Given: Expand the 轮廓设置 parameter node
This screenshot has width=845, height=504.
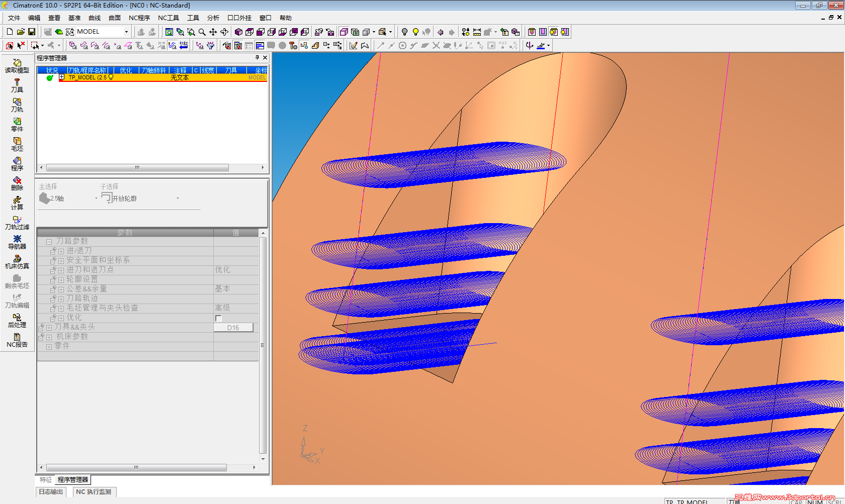Looking at the screenshot, I should [x=61, y=280].
